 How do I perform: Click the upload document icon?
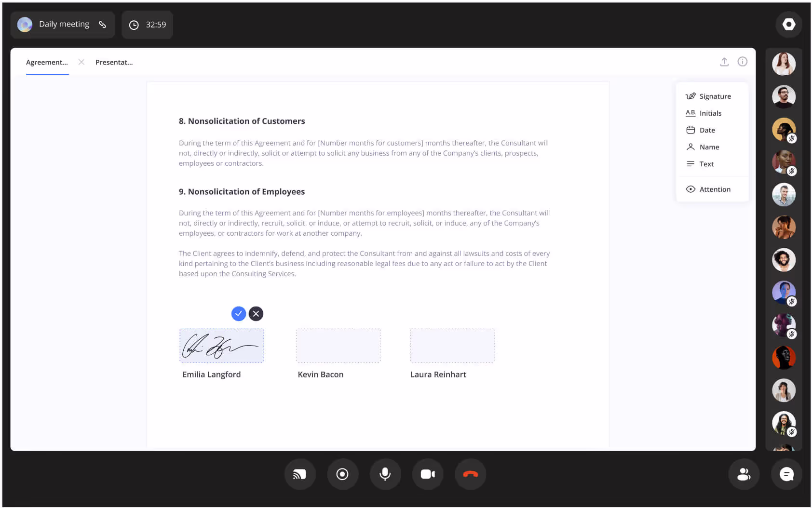[724, 62]
